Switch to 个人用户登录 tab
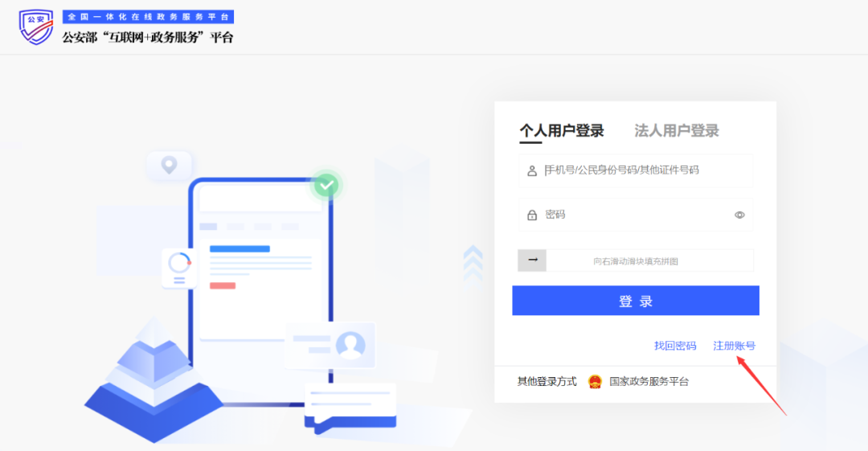868x451 pixels. [x=561, y=131]
